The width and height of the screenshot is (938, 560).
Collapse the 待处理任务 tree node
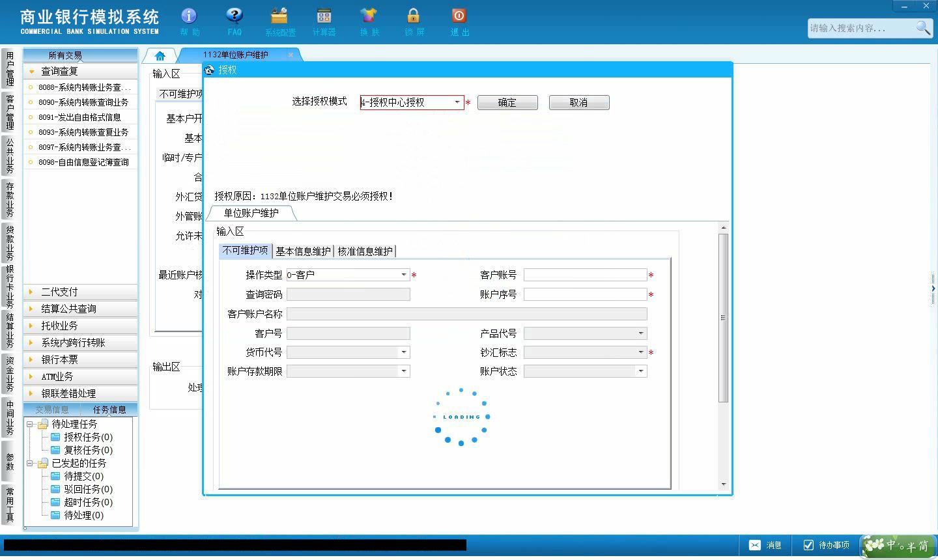[29, 424]
